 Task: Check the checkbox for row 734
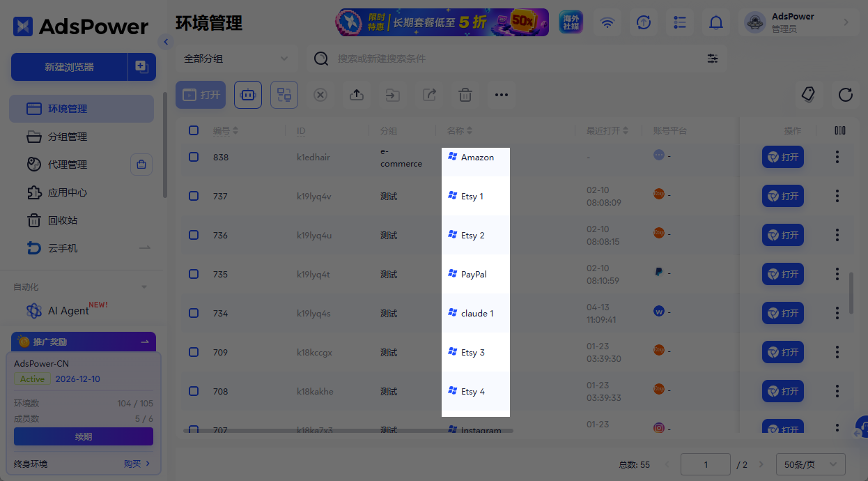(194, 313)
